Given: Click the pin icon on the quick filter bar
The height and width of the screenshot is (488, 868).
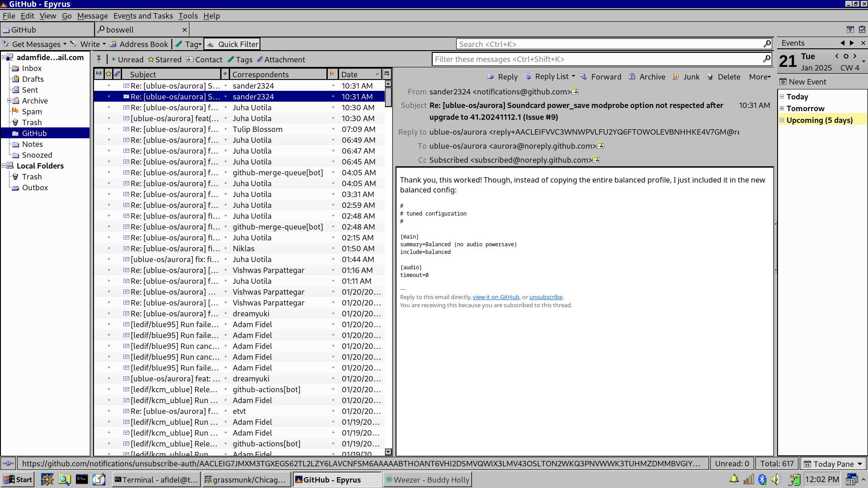Looking at the screenshot, I should point(99,59).
